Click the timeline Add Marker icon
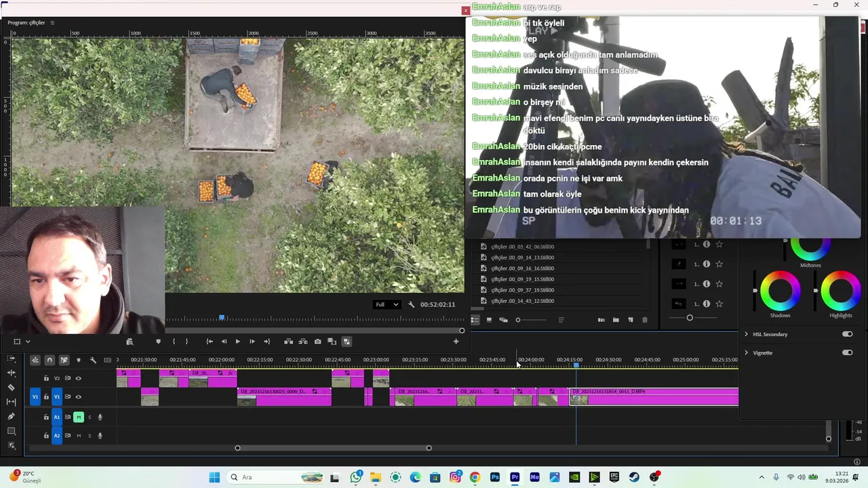The height and width of the screenshot is (488, 868). coord(79,360)
